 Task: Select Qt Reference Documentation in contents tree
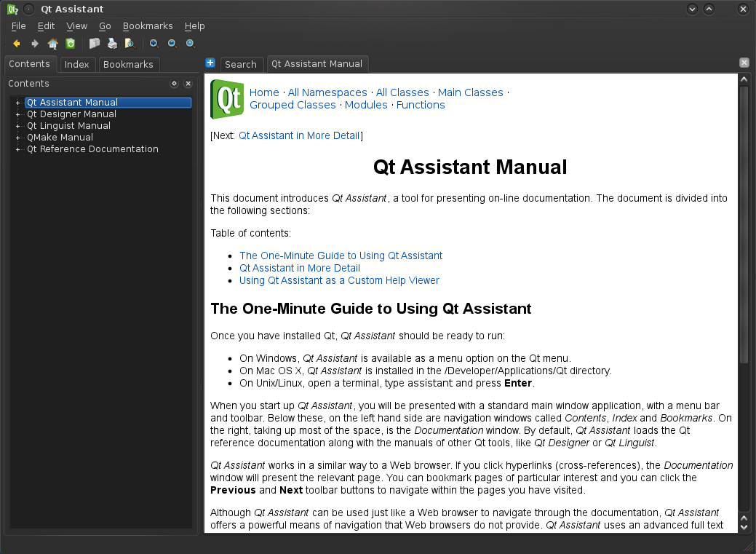point(92,149)
